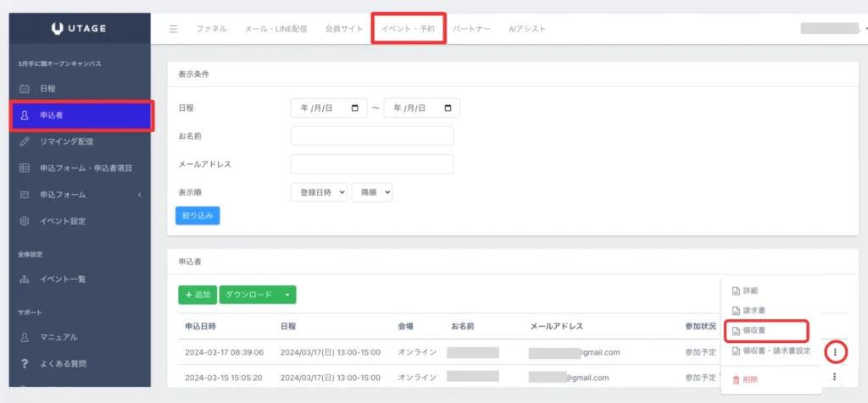The width and height of the screenshot is (868, 403).
Task: Click the メールアドレス column header
Action: coord(556,326)
